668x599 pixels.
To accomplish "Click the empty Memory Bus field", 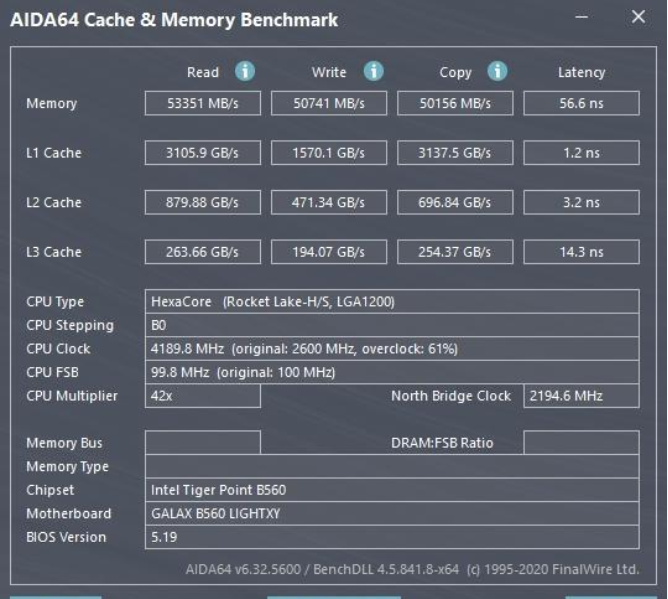I will 203,443.
